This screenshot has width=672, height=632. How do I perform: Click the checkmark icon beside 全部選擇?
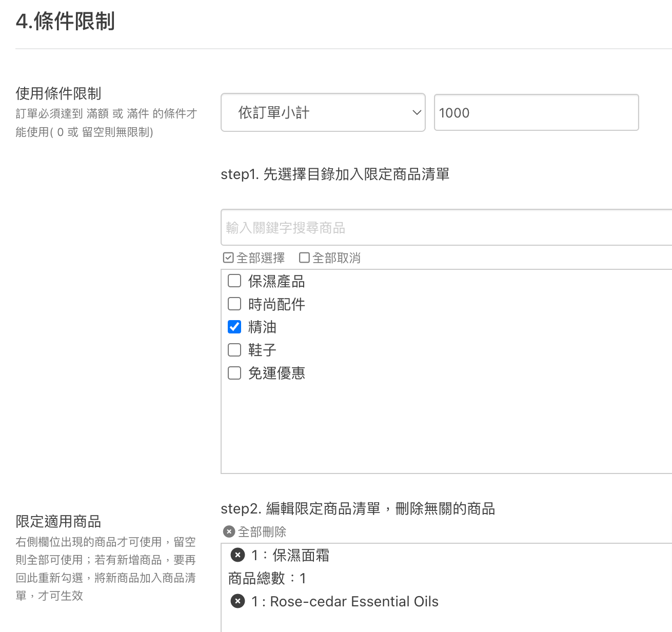click(228, 258)
